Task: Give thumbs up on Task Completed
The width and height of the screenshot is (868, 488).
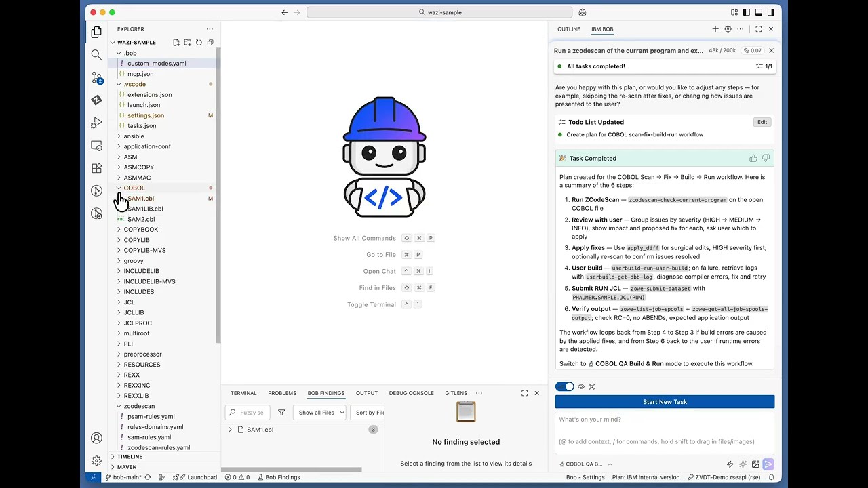Action: 753,158
